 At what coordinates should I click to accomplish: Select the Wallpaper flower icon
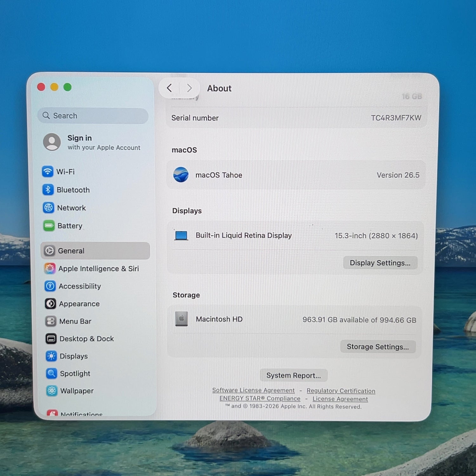pyautogui.click(x=52, y=391)
